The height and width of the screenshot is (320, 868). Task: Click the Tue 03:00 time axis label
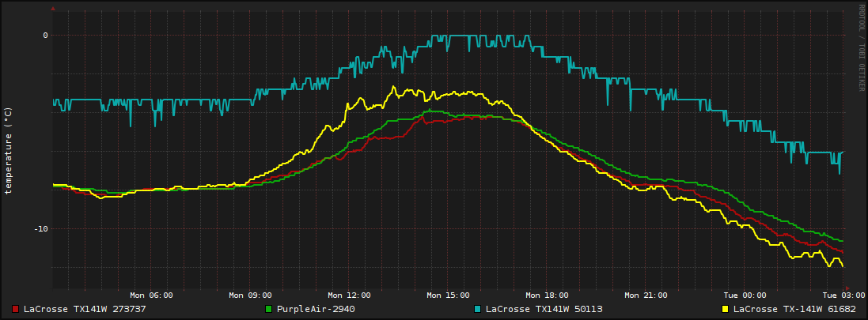[x=843, y=296]
